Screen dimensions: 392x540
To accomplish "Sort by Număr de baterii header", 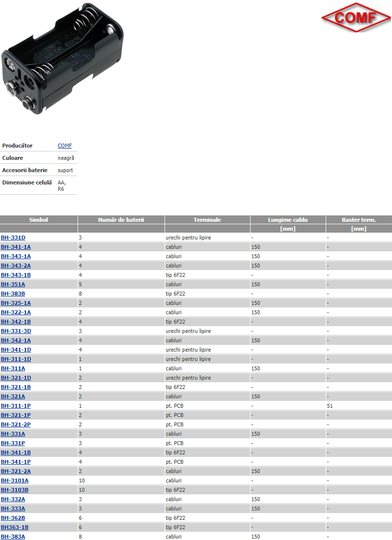I will click(121, 220).
